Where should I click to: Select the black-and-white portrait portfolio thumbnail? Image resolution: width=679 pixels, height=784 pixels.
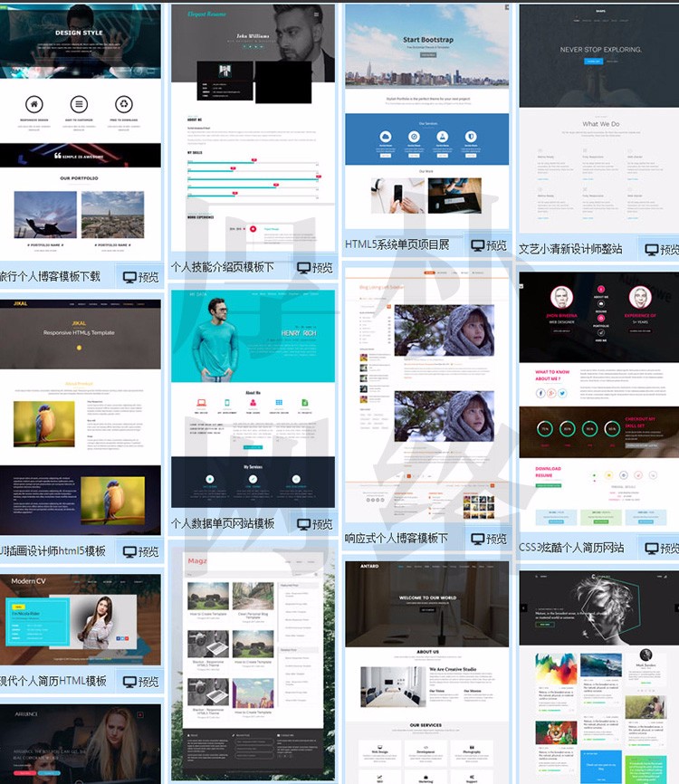click(x=599, y=677)
